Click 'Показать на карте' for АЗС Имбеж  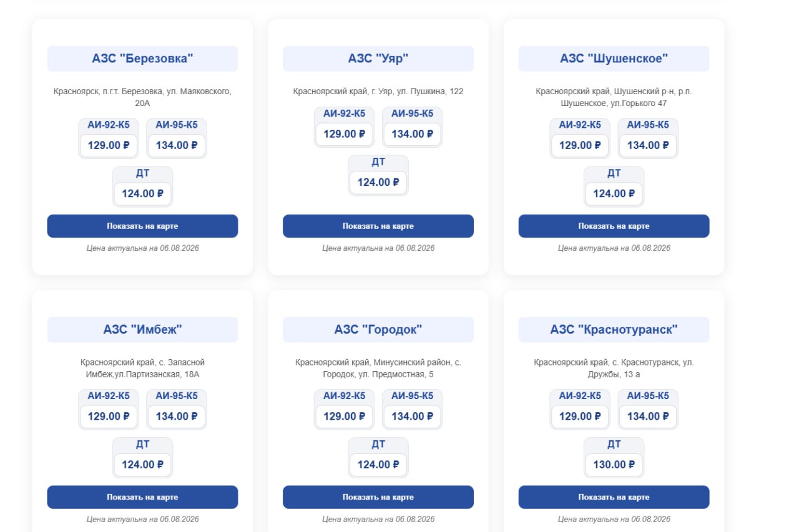(x=142, y=497)
